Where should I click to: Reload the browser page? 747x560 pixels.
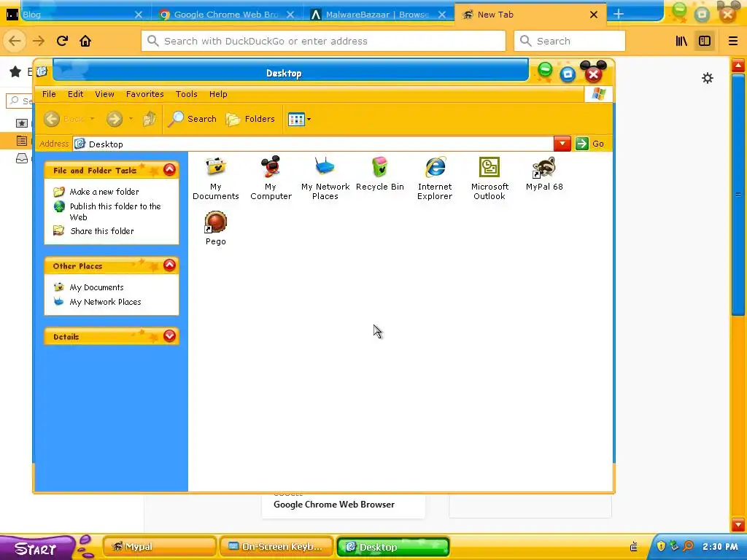point(63,41)
